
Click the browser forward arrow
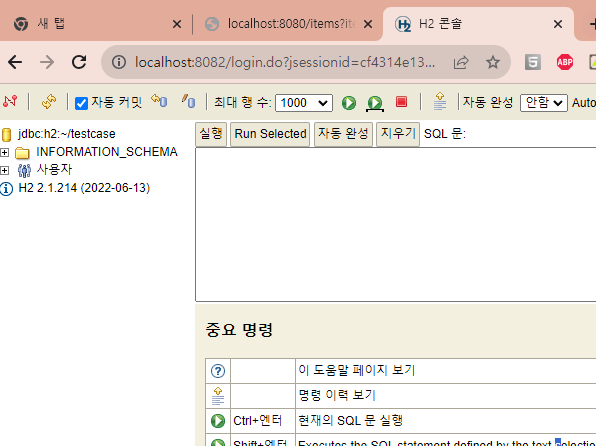point(47,62)
